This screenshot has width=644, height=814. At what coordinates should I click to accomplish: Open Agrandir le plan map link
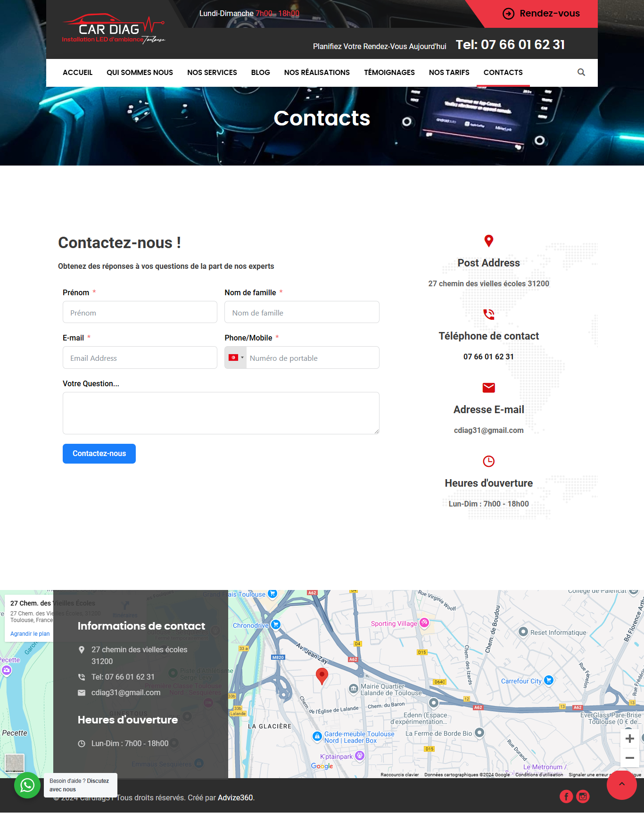point(30,634)
